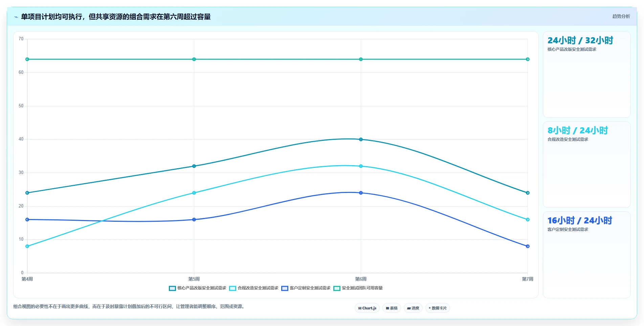Viewport: 644px width, 326px height.
Task: Click the 第5周 point at 24 on the 合规改造 line
Action: (x=194, y=193)
